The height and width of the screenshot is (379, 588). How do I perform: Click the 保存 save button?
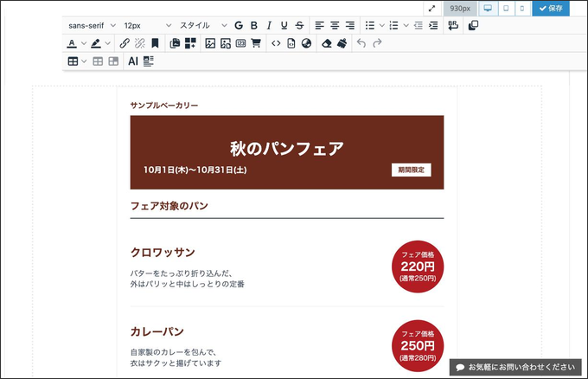tap(551, 9)
